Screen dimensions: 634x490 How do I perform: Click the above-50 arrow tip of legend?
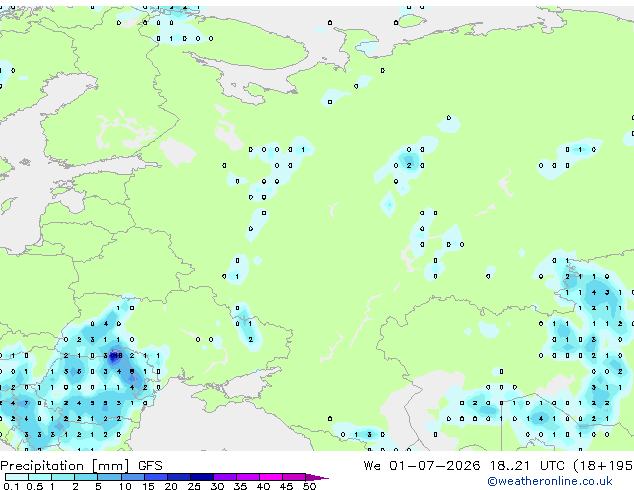click(x=317, y=477)
